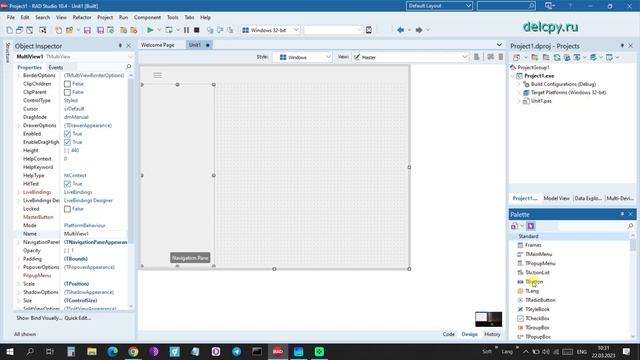This screenshot has width=640, height=360.
Task: Switch to the History tab
Action: (x=492, y=334)
